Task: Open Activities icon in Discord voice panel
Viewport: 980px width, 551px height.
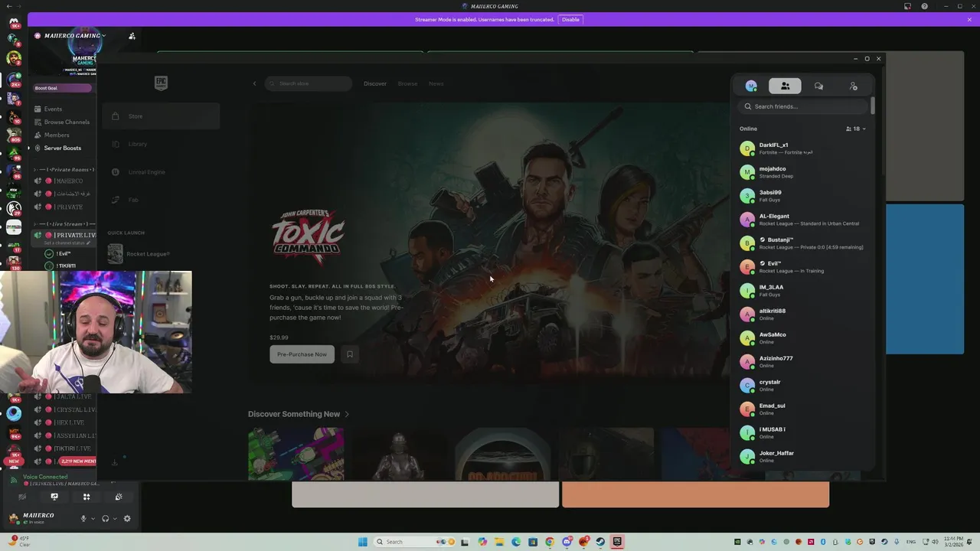Action: click(87, 497)
